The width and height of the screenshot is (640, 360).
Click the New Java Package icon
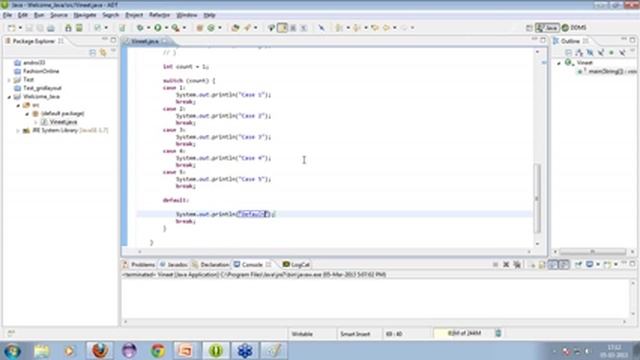200,28
